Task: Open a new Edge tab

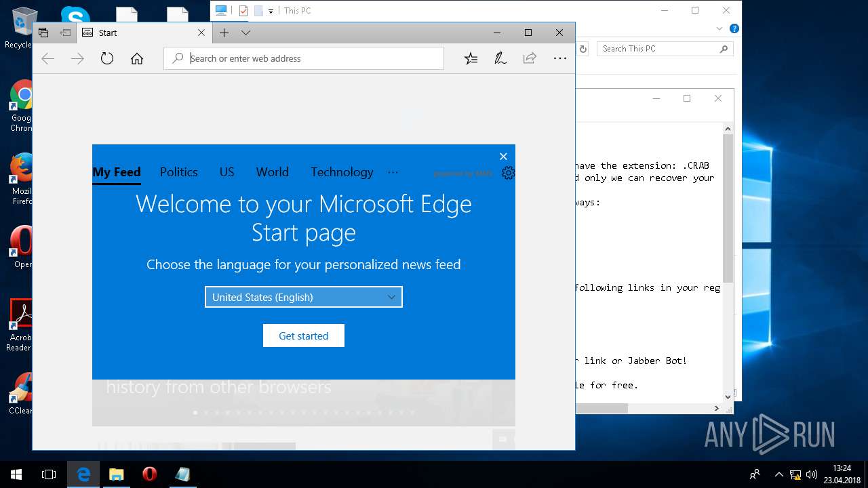Action: pyautogui.click(x=224, y=33)
